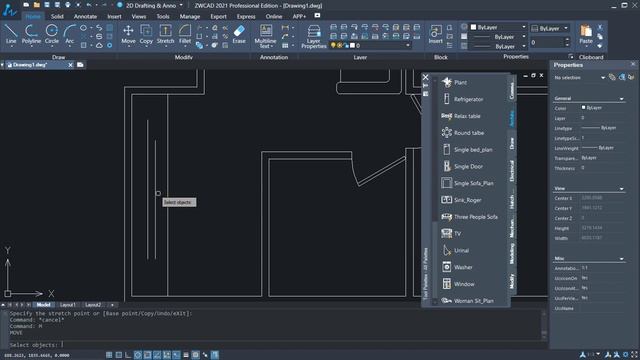Toggle object snap tracking in status bar
Viewport: 640px width, 360px height.
[157, 355]
